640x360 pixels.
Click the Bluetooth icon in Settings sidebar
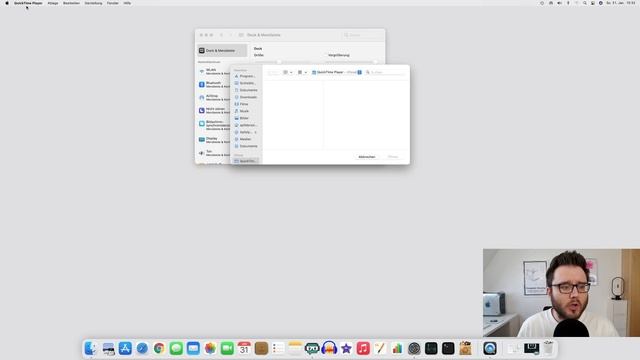pyautogui.click(x=202, y=84)
